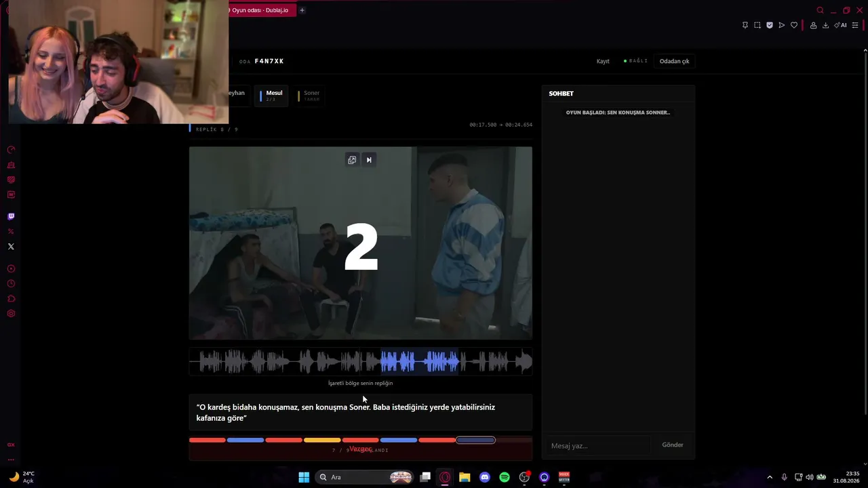Click the Vazgeç cancel button
Screen dimensions: 868x488
point(361,449)
